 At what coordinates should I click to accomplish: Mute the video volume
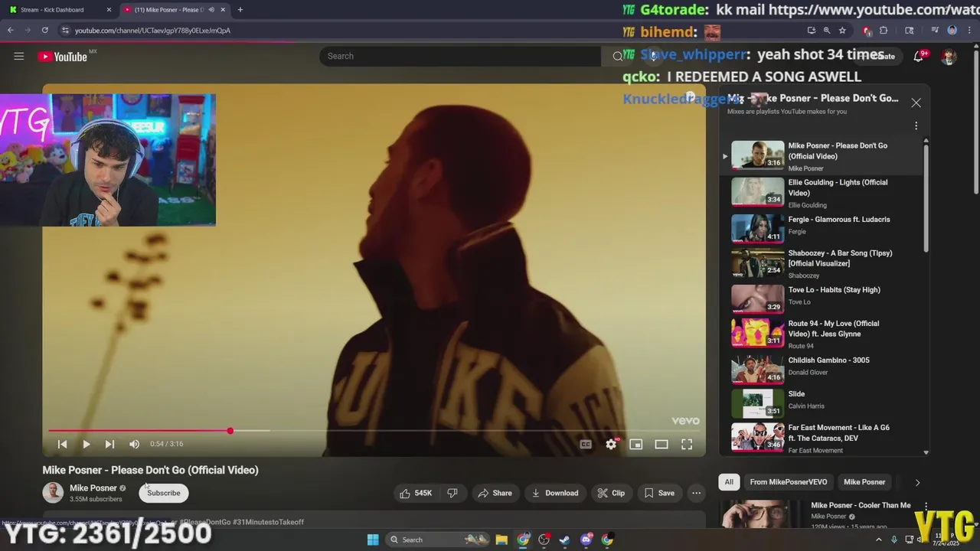click(x=134, y=444)
